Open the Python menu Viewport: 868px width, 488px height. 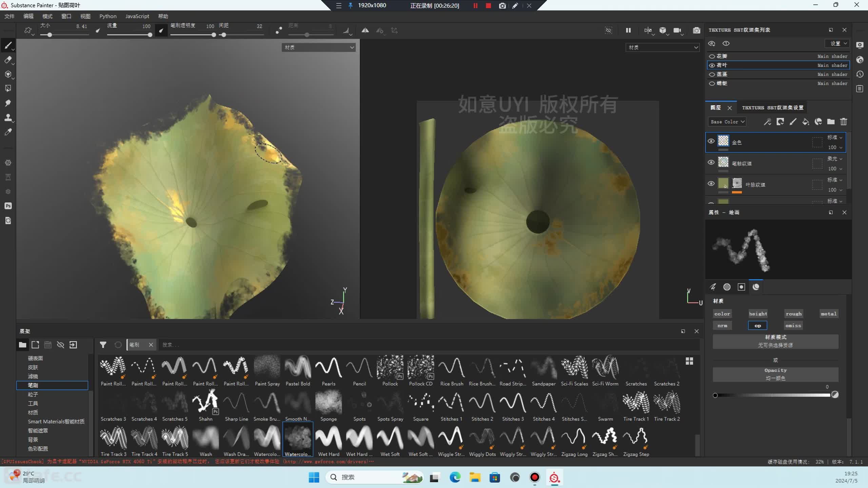pyautogui.click(x=108, y=16)
